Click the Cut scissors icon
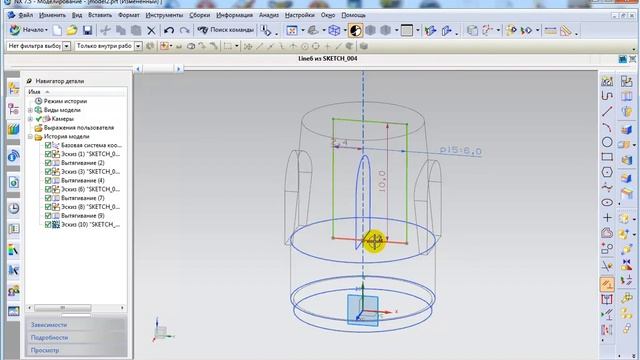This screenshot has width=640, height=360. (x=105, y=30)
